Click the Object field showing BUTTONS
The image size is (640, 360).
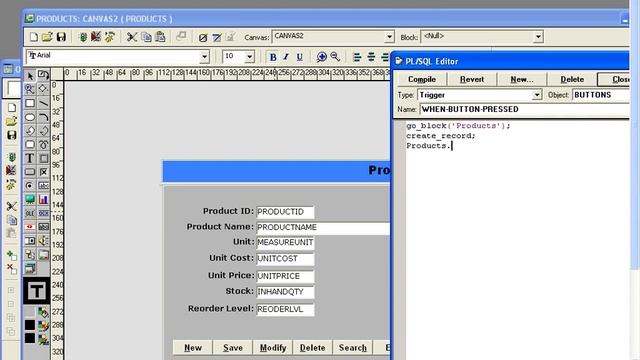click(600, 95)
